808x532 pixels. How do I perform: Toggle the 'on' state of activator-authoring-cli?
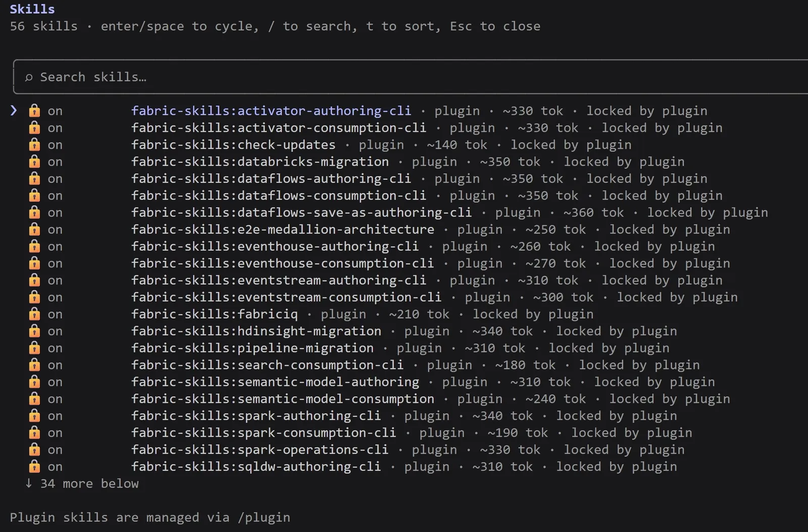(x=55, y=112)
